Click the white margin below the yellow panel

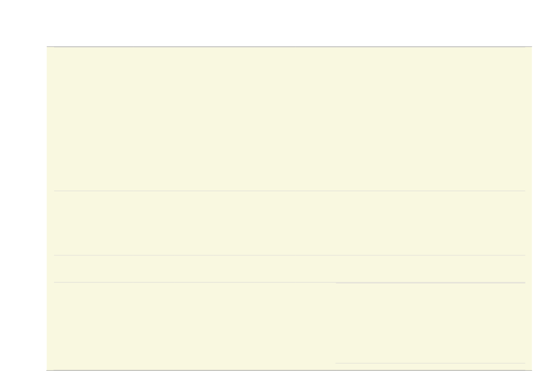[277, 382]
